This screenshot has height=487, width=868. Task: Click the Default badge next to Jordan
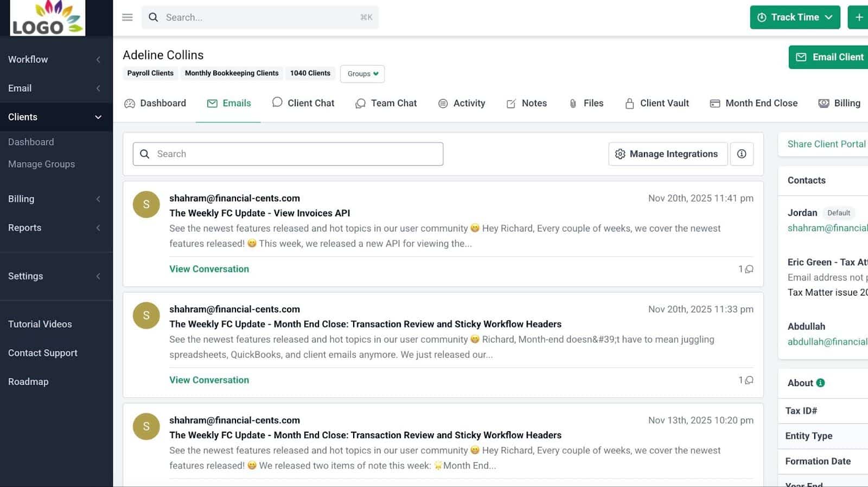pos(839,213)
